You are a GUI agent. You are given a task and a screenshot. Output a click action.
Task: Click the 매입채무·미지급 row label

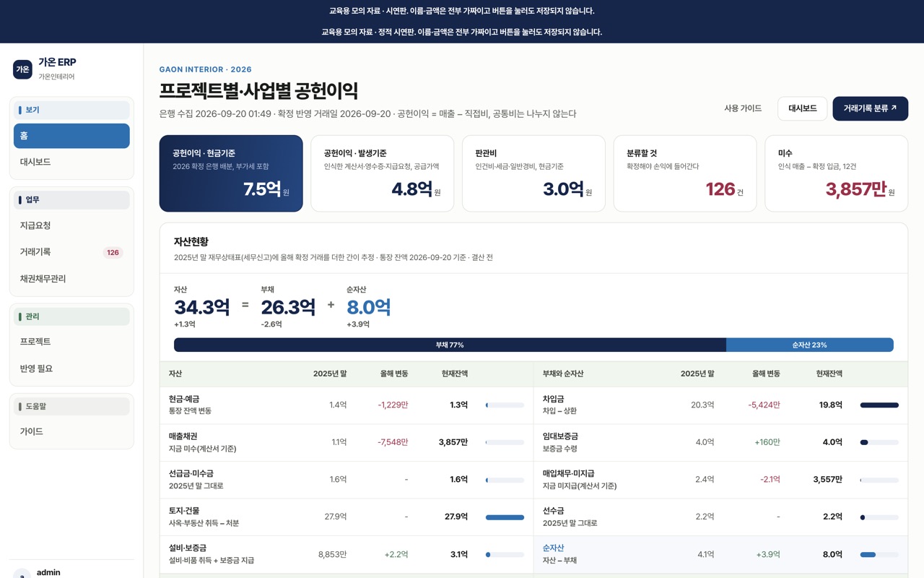(x=569, y=474)
